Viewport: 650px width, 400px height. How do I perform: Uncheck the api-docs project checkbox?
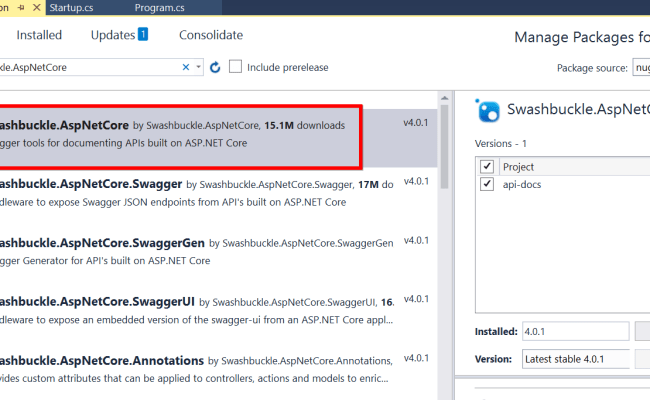(x=487, y=185)
